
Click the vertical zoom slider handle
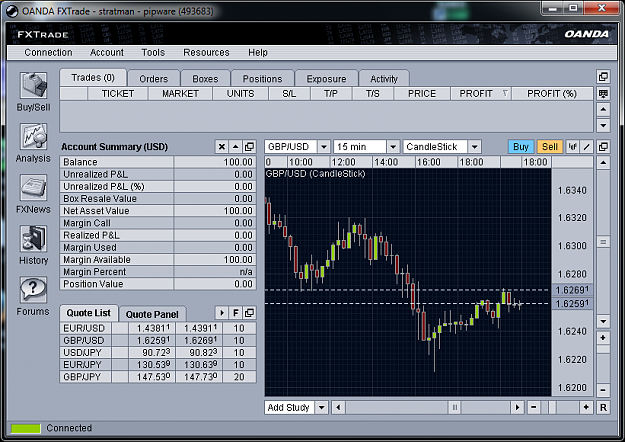(603, 350)
